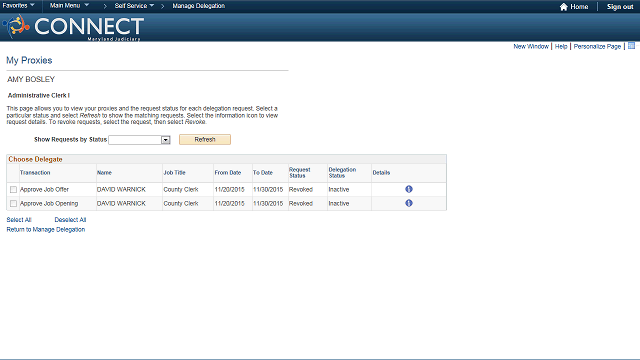Click the Transaction column header
The height and width of the screenshot is (360, 640).
[35, 173]
